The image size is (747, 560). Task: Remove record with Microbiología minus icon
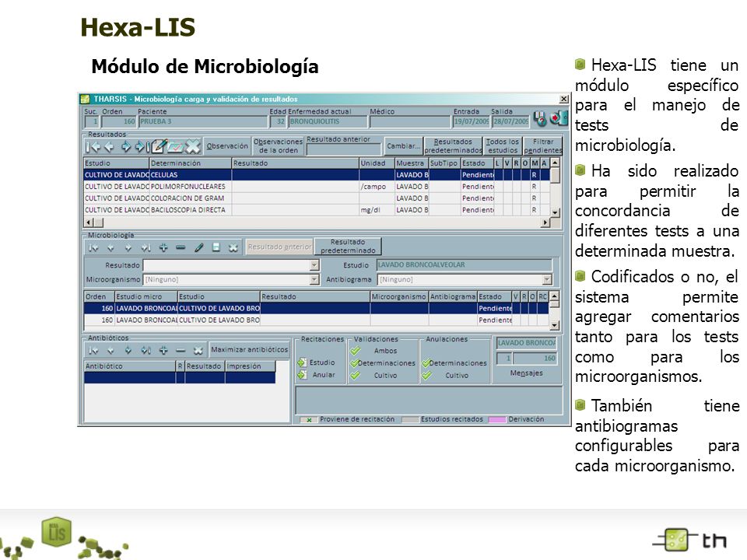pyautogui.click(x=181, y=247)
